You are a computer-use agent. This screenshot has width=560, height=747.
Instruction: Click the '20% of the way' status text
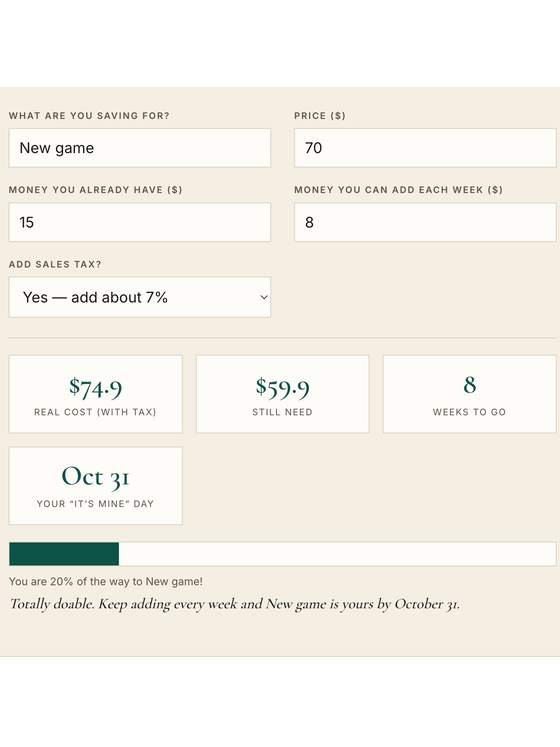pos(106,582)
